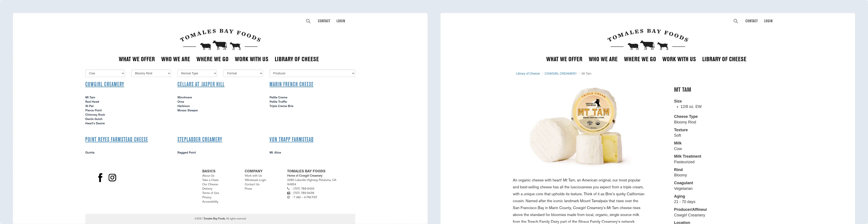This screenshot has height=224, width=868.
Task: Open the Format filter dropdown
Action: (243, 73)
